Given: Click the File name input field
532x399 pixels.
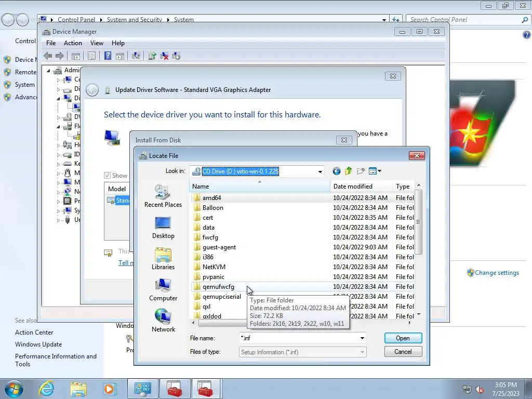Looking at the screenshot, I should pyautogui.click(x=299, y=338).
